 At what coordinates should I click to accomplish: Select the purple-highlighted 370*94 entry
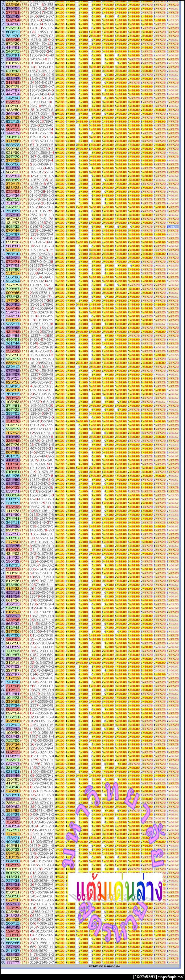pos(12,8)
